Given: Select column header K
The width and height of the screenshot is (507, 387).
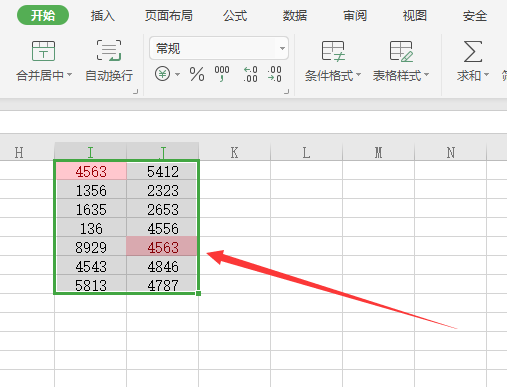Looking at the screenshot, I should coord(234,152).
